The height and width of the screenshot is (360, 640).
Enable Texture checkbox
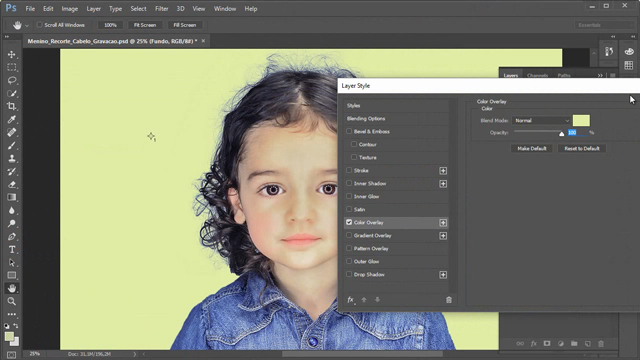pyautogui.click(x=354, y=158)
